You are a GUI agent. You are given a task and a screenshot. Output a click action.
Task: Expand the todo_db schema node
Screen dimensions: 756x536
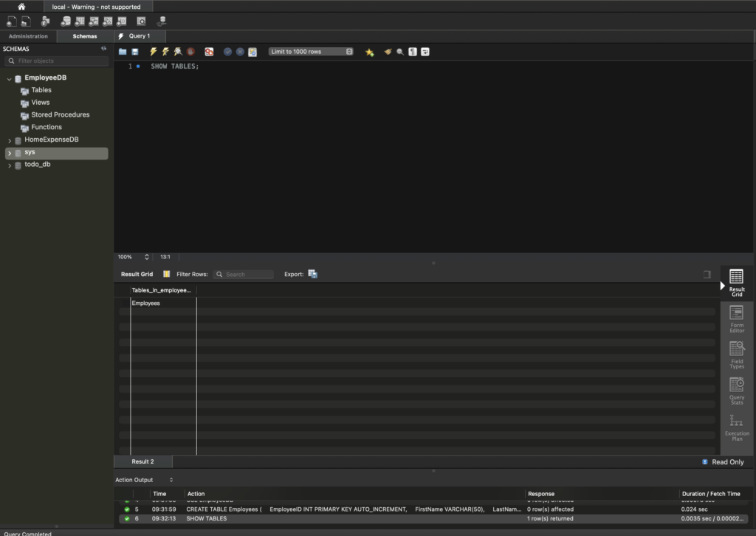[x=10, y=165]
